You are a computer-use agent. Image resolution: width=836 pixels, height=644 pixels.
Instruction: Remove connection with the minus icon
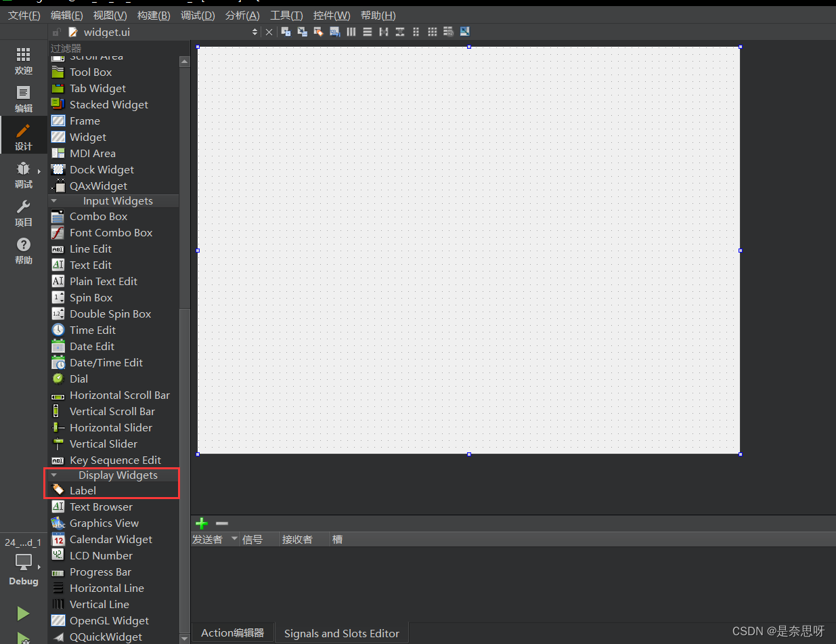(222, 523)
